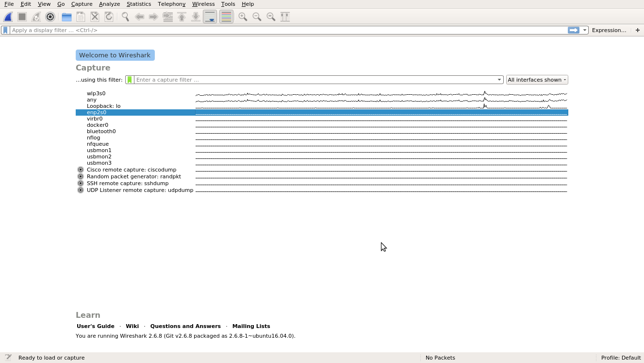Jump to the first packet
Viewport: 644px width, 363px height.
(182, 17)
